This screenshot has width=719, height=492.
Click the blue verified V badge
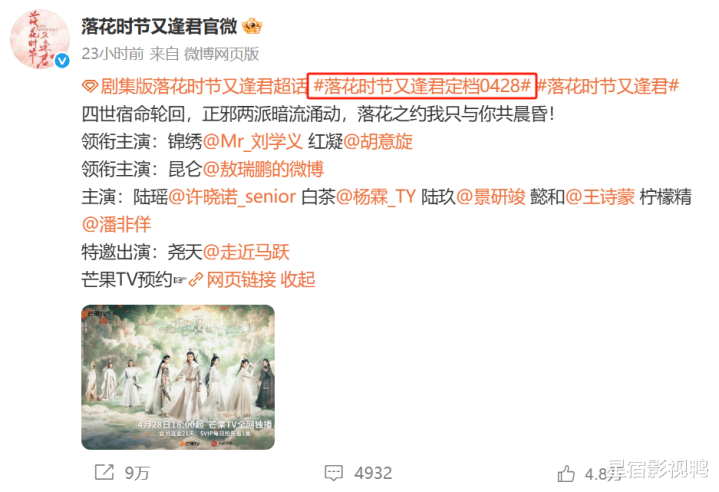point(62,61)
